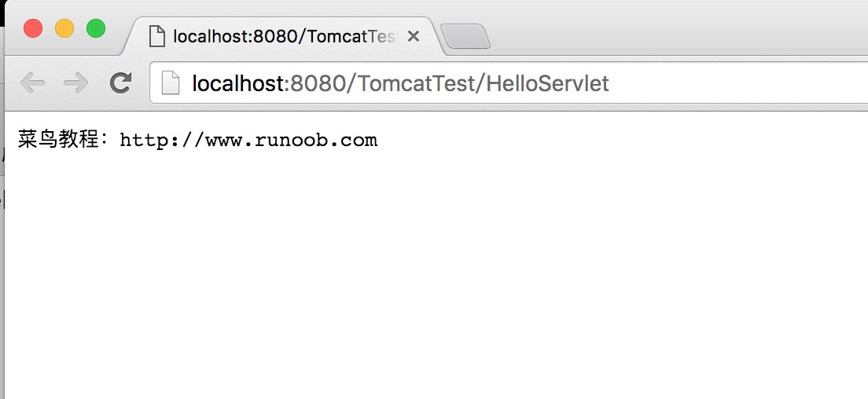
Task: Focus the address bar URL field
Action: (708, 83)
